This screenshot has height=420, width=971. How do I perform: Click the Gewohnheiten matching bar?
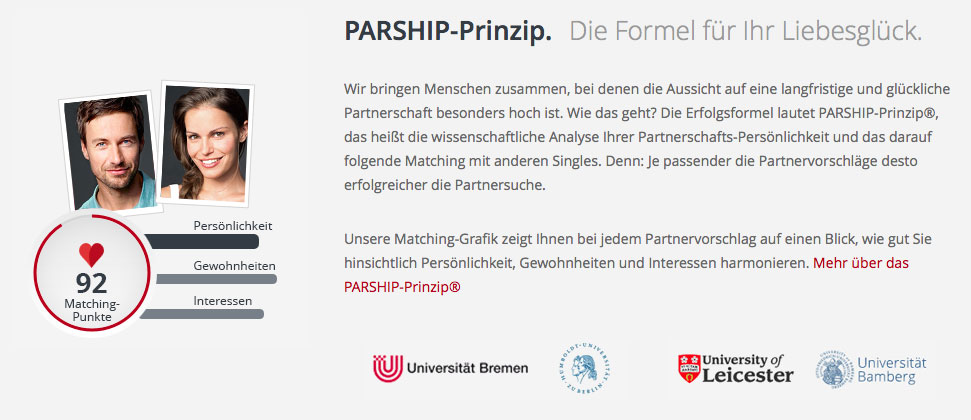[216, 279]
